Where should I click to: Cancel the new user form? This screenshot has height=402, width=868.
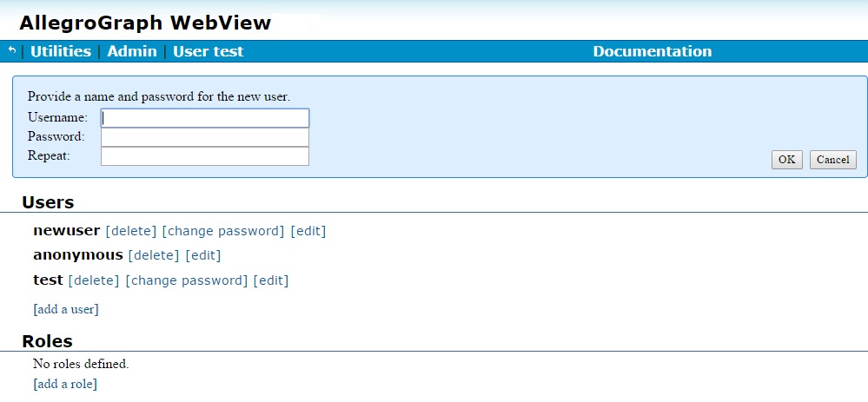tap(832, 160)
